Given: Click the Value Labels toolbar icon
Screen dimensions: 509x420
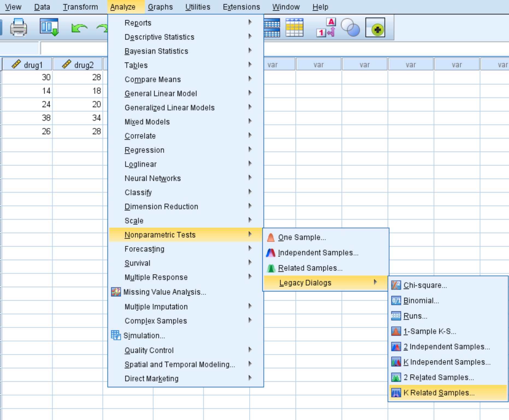Looking at the screenshot, I should 326,27.
